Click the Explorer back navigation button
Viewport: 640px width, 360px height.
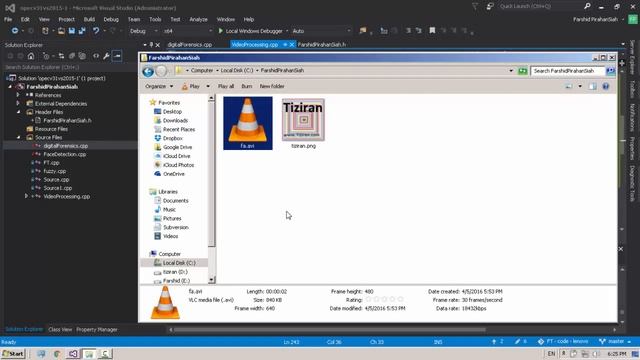[148, 71]
